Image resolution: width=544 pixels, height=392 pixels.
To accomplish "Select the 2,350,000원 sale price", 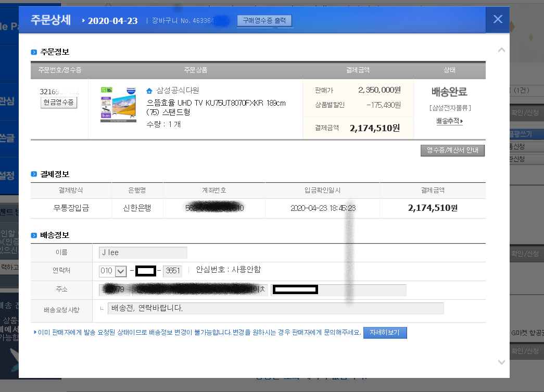I will coord(379,90).
